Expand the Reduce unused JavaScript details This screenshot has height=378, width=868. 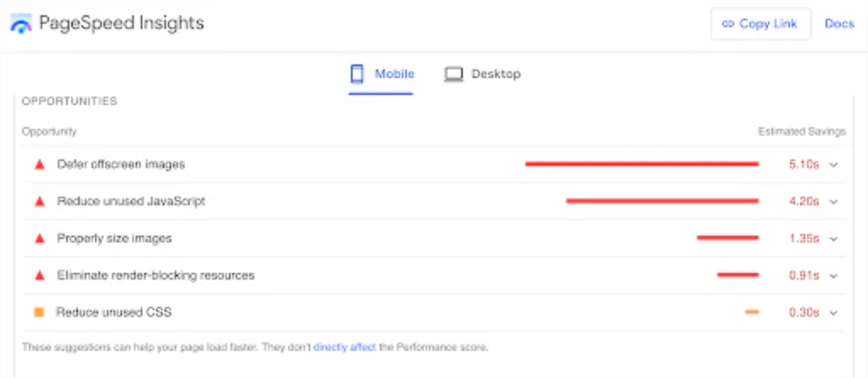pos(833,201)
